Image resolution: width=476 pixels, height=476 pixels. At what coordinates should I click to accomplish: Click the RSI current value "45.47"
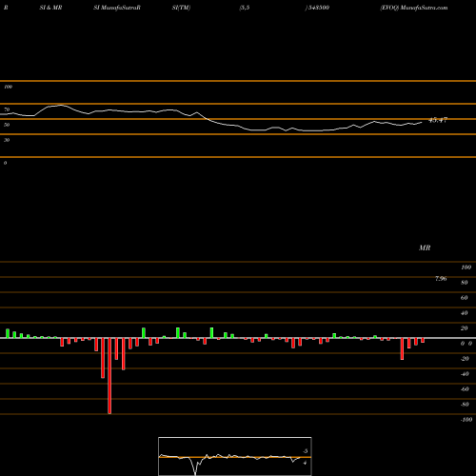[438, 120]
